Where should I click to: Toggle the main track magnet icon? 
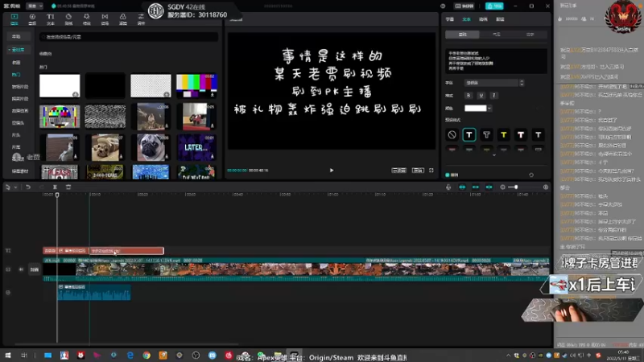click(x=462, y=187)
